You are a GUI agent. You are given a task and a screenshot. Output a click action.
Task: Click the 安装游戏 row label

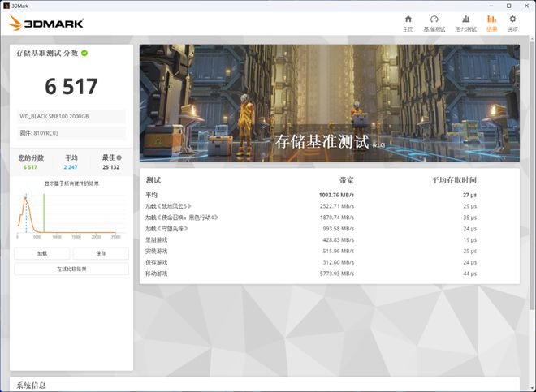(x=156, y=252)
